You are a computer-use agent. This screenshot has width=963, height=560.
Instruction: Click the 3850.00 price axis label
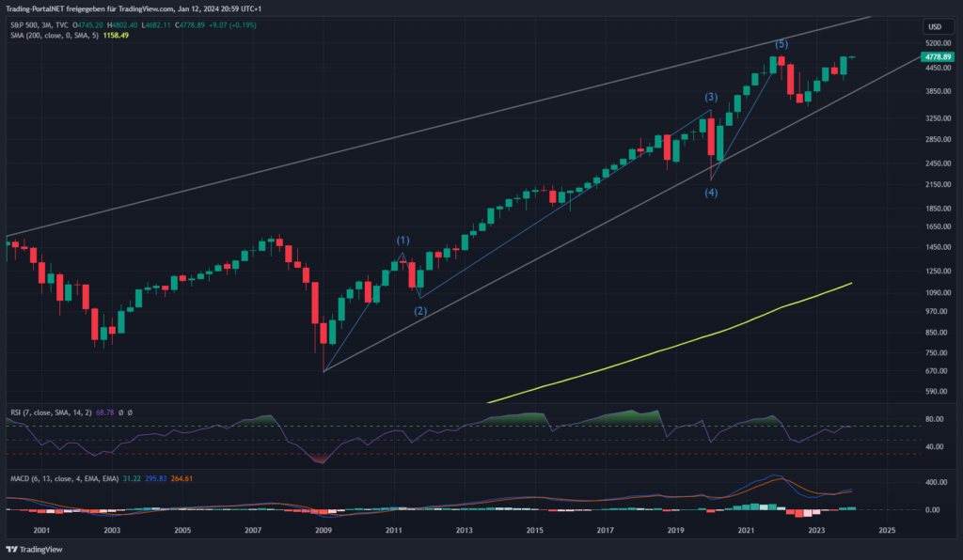pos(938,91)
